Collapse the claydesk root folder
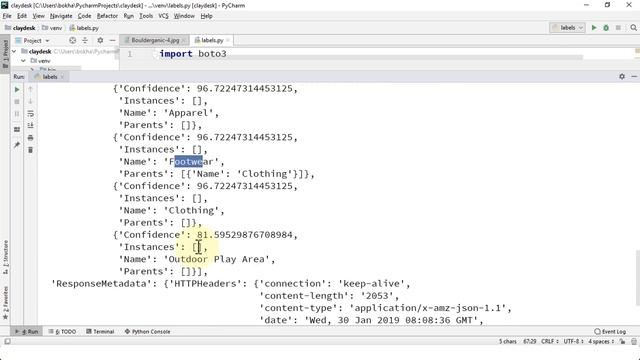640x360 pixels. pyautogui.click(x=14, y=51)
